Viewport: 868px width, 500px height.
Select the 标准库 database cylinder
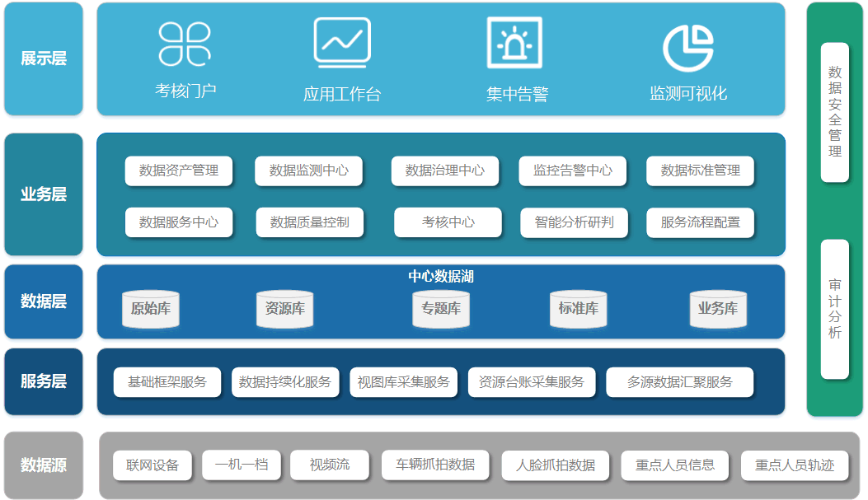click(x=578, y=309)
